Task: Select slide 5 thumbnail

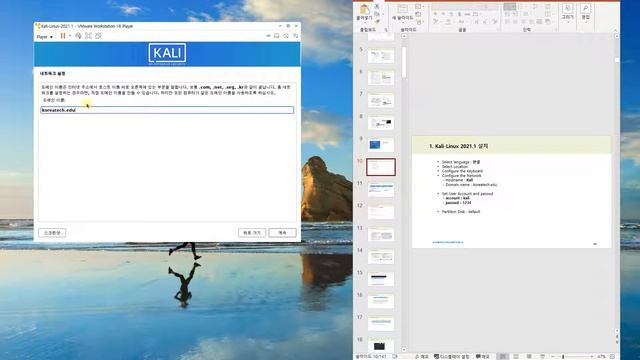Action: point(381,56)
